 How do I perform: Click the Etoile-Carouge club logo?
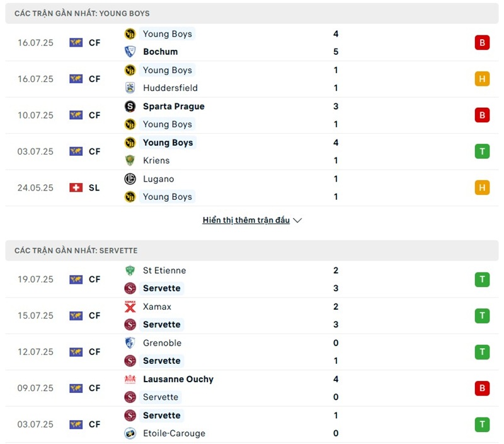click(x=130, y=433)
